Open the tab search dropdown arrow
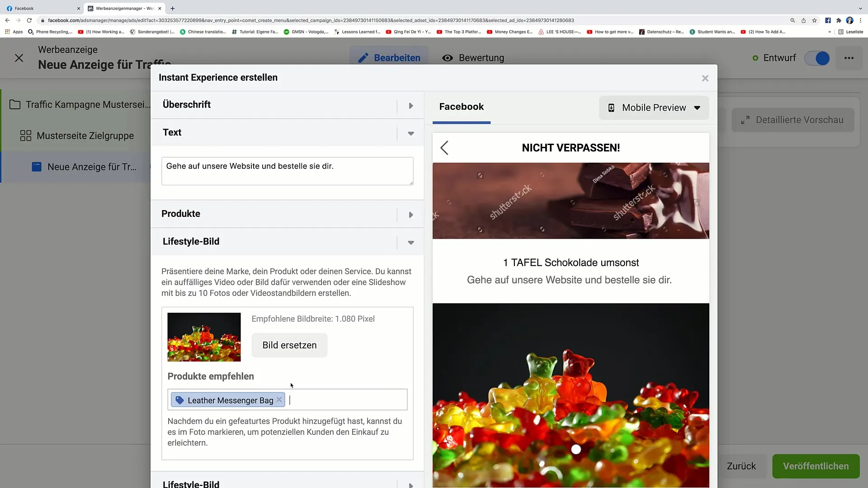Viewport: 868px width, 488px height. tap(860, 8)
